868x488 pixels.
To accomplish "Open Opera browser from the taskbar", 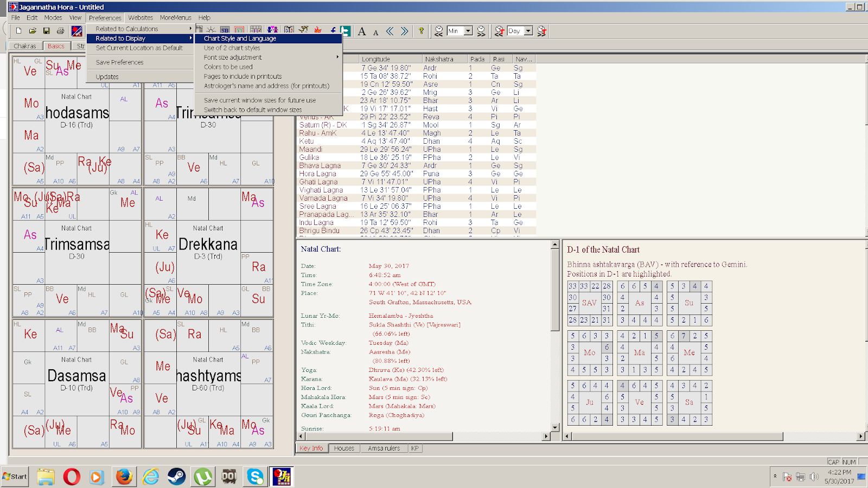I will point(72,477).
